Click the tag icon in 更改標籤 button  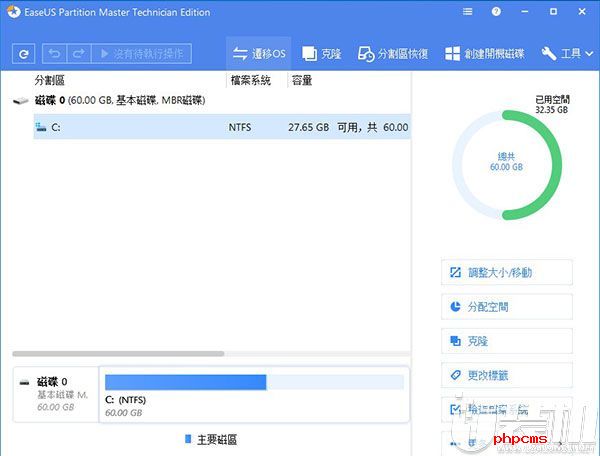pyautogui.click(x=455, y=375)
